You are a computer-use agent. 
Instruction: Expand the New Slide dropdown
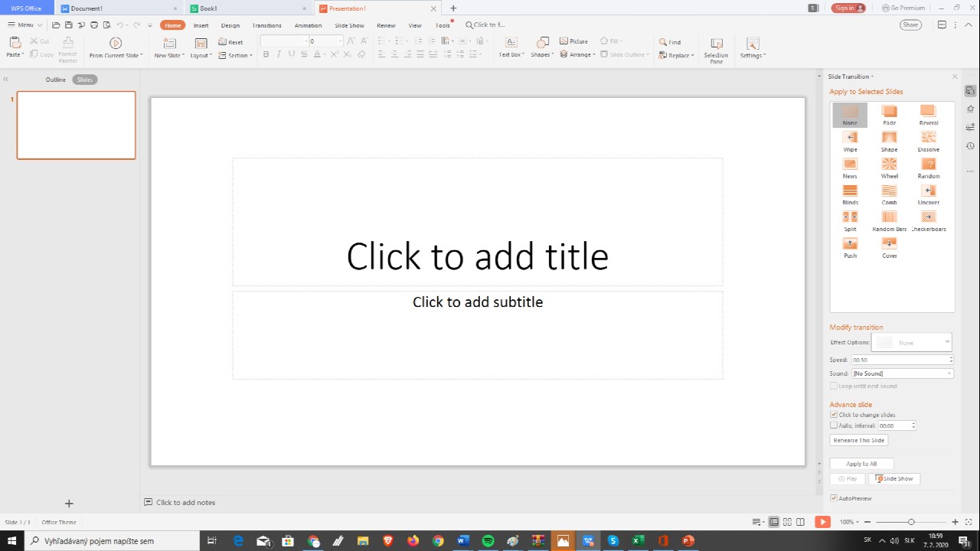click(x=169, y=55)
